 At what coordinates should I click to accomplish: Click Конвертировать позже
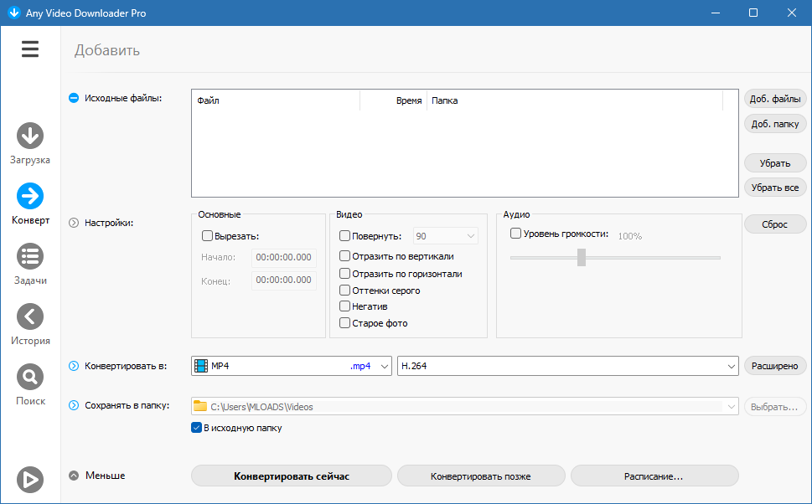point(480,476)
